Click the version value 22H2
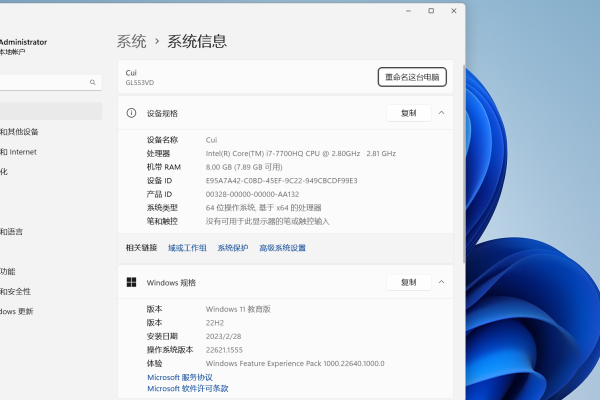 pos(215,323)
